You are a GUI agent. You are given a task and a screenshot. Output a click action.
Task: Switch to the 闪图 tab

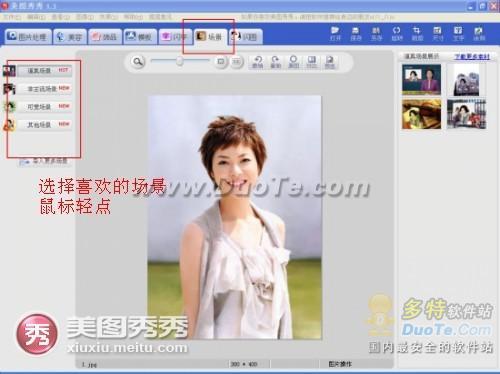[x=246, y=37]
